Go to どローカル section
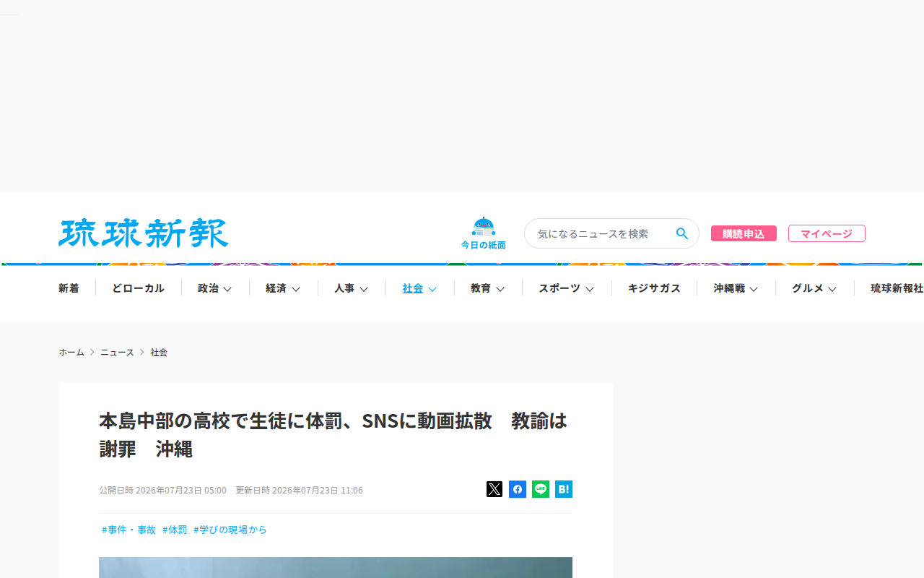 coord(138,288)
